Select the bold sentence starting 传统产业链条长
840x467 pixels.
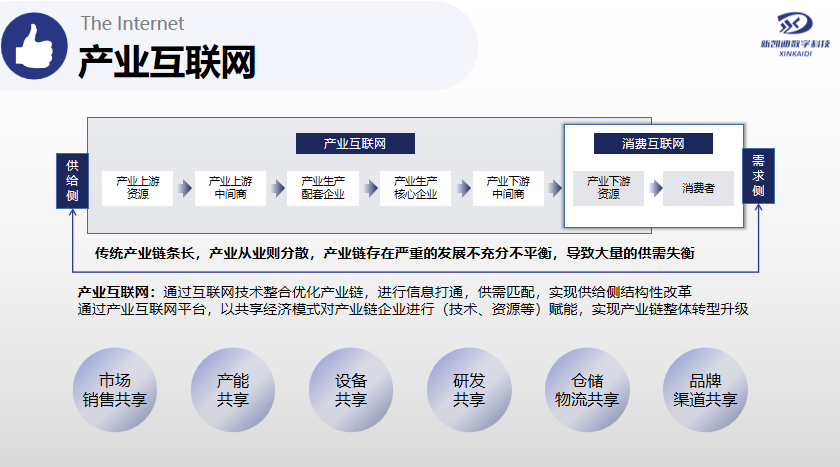(395, 253)
